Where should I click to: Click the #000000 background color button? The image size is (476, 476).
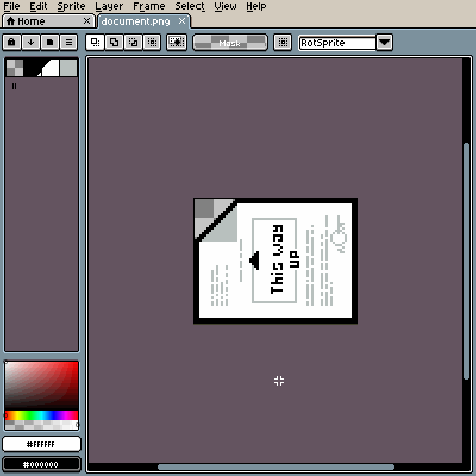(x=41, y=464)
